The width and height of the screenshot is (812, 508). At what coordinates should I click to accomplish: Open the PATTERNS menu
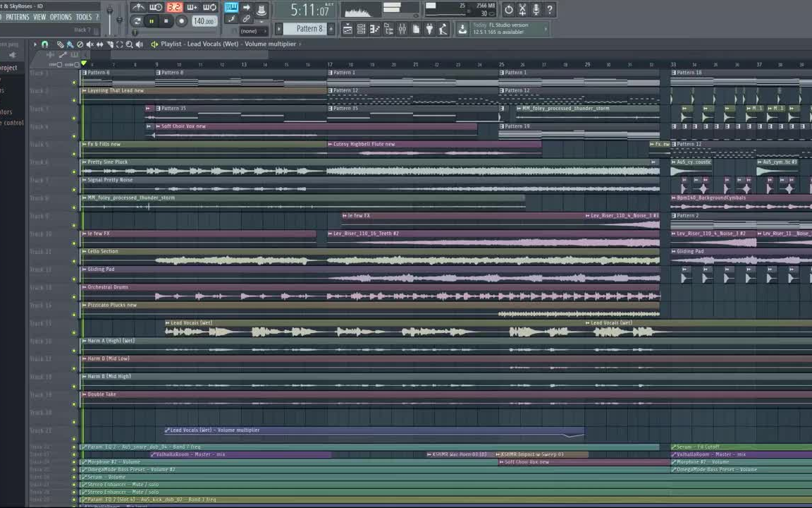(18, 17)
